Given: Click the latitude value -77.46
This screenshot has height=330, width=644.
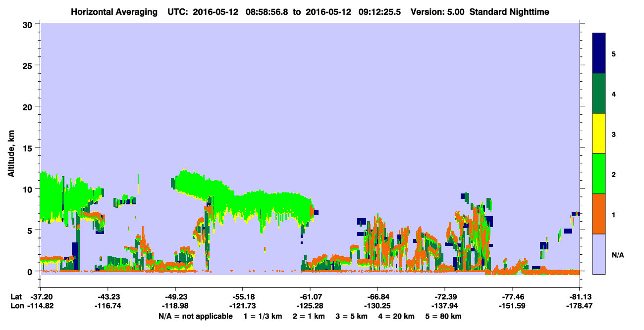Looking at the screenshot, I should pos(512,296).
